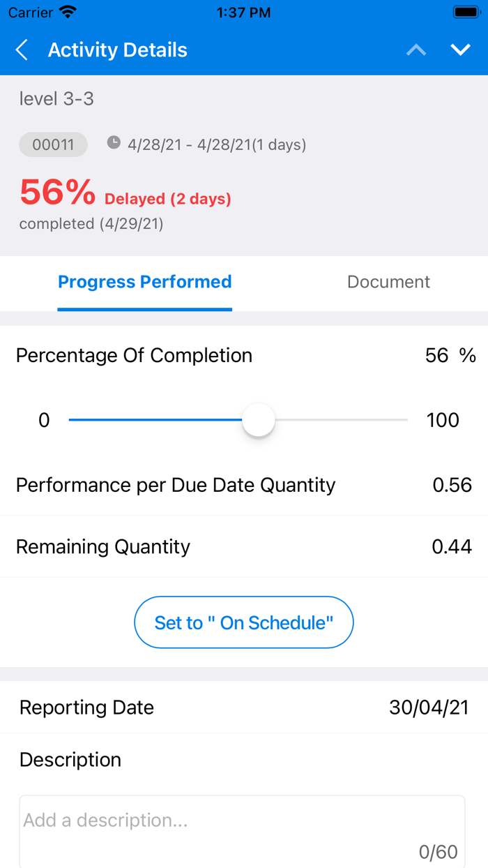Open the Reporting Date value 30/04/21
Screen dimensions: 488x868
pos(429,707)
